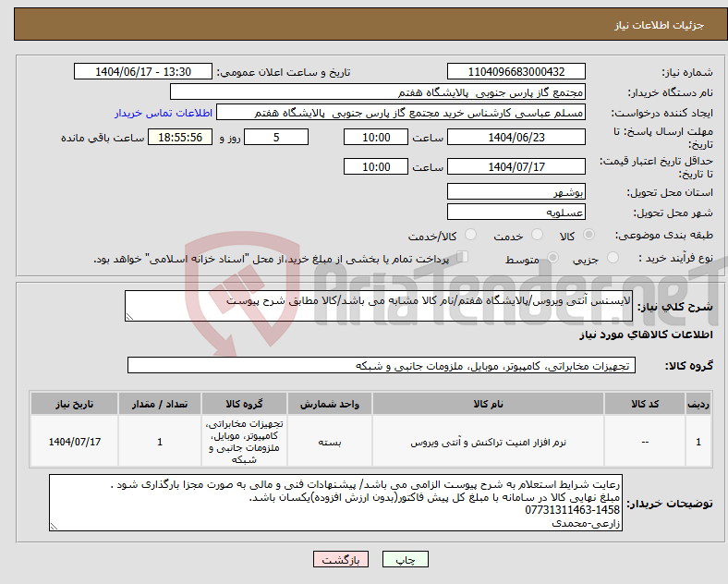
Task: Click the گروه کالا field
Action: 382,365
